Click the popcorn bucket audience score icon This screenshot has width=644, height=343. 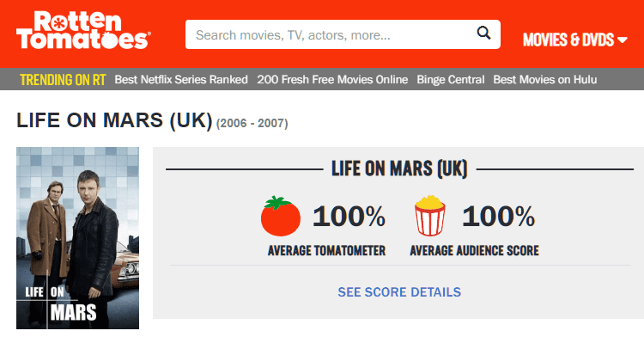coord(429,216)
